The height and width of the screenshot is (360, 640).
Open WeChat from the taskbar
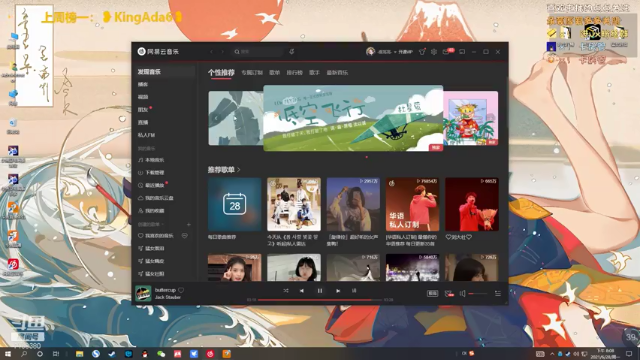tap(161, 354)
